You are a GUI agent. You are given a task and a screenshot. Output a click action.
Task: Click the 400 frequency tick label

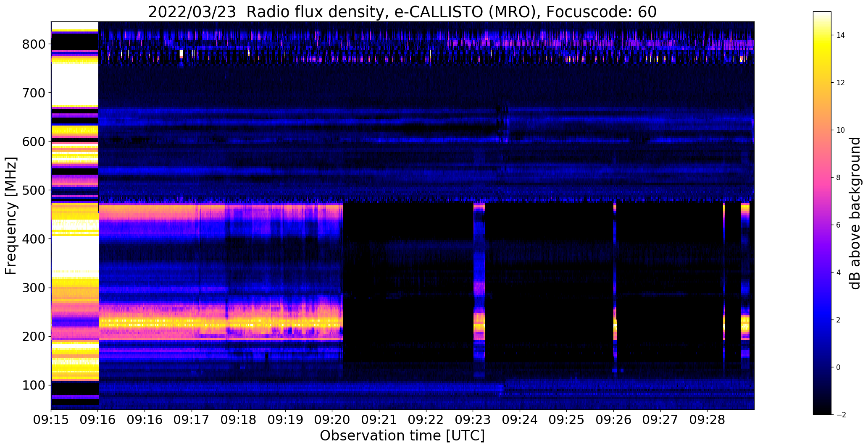point(34,239)
